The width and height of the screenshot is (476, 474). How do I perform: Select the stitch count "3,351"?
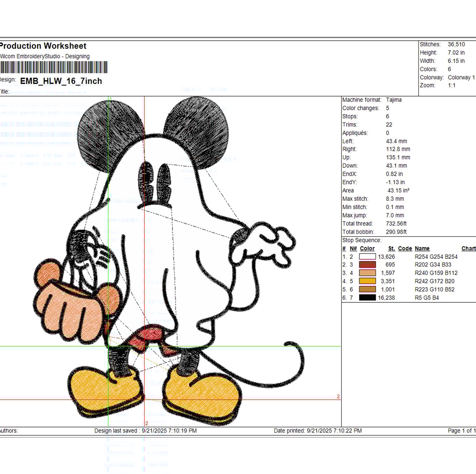click(x=388, y=281)
